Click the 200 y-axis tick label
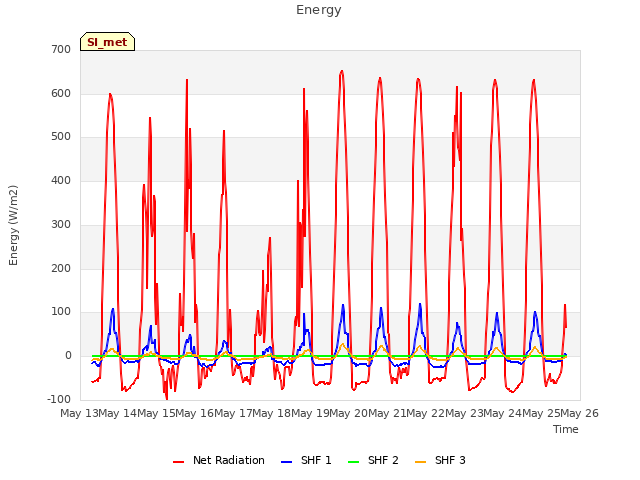 61,268
